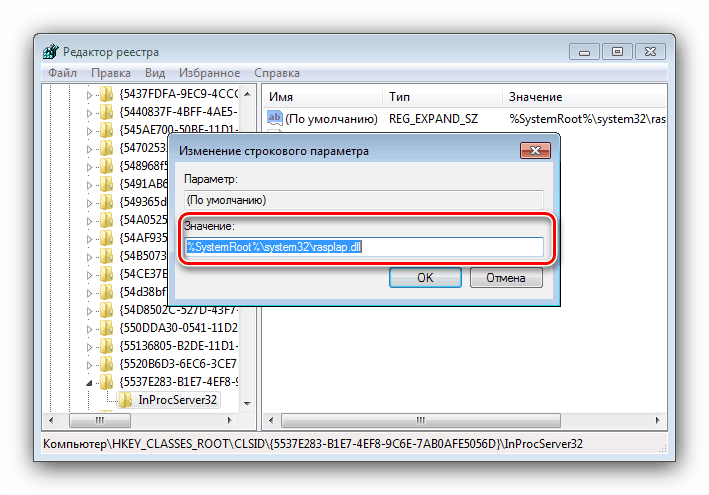Expand the {5520B6D3-6EC6-3CE7 tree node

[x=89, y=365]
